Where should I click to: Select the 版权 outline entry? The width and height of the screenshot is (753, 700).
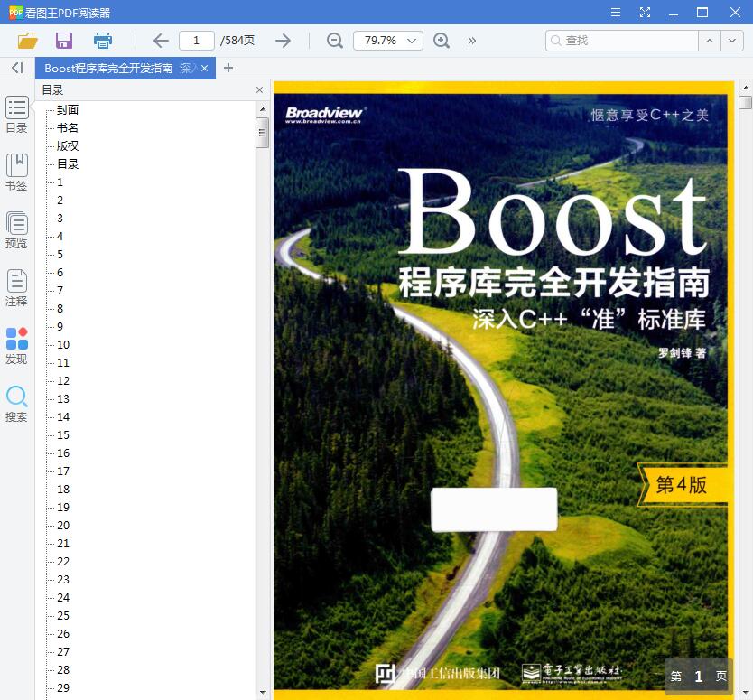click(68, 146)
